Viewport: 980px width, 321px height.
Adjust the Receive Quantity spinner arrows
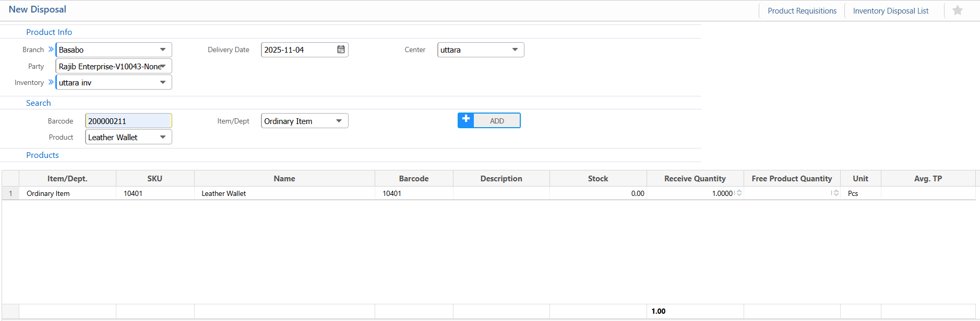739,193
